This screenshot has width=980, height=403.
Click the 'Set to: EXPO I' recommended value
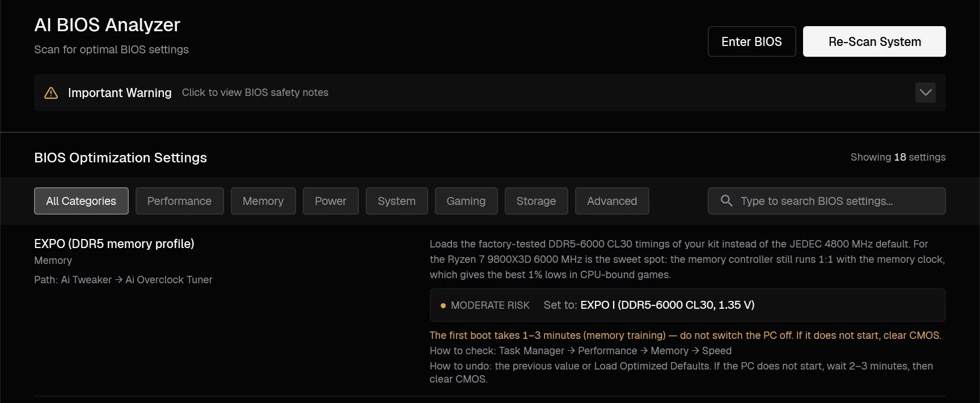click(649, 305)
